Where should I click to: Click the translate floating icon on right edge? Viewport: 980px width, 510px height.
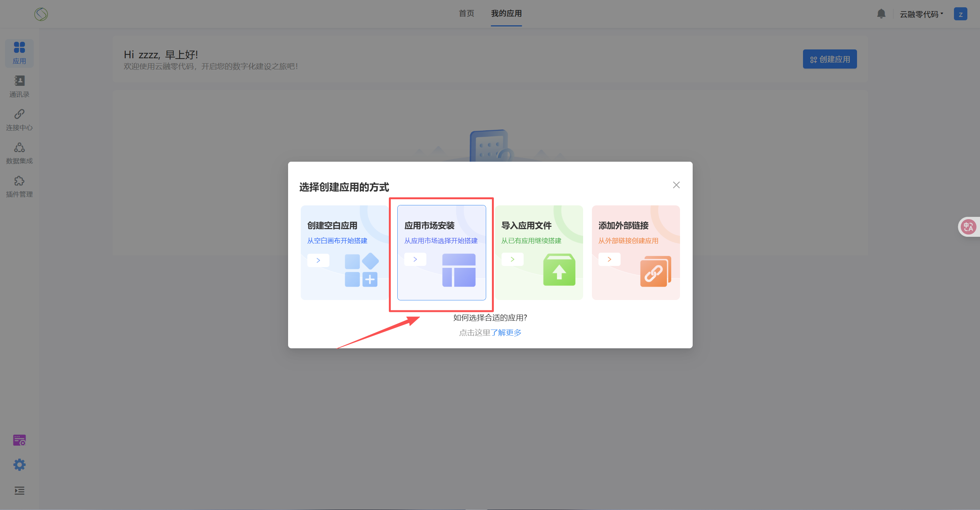click(968, 227)
